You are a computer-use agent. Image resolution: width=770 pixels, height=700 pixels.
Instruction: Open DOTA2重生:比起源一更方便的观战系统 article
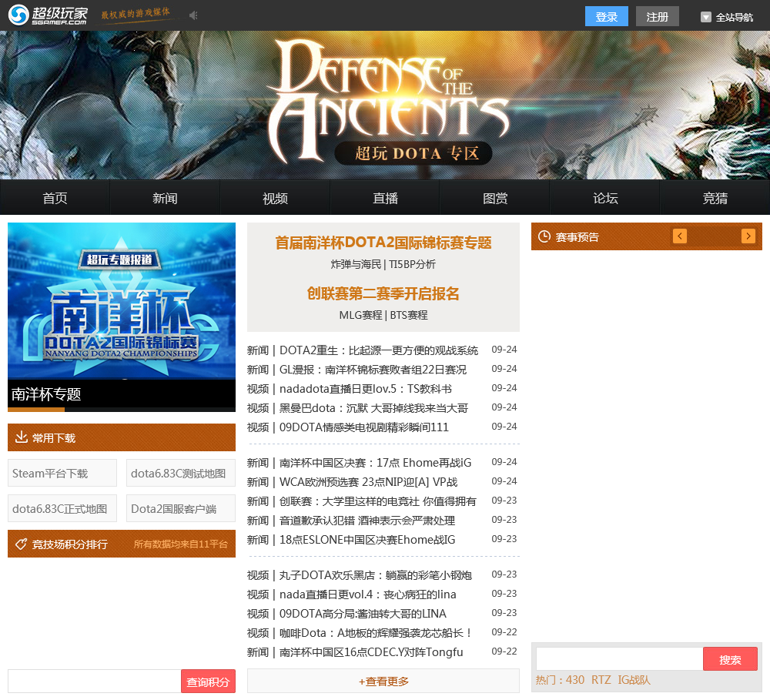(x=379, y=350)
